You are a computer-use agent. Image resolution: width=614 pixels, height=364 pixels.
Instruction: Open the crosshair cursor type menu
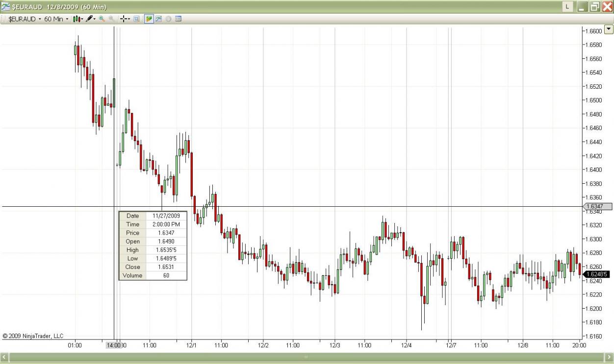click(x=126, y=19)
